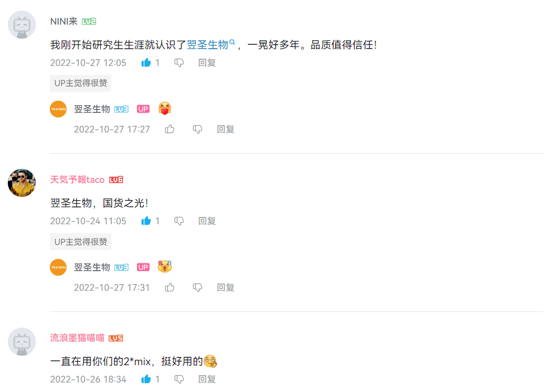
Task: Reply to NINI来's comment
Action: point(207,63)
